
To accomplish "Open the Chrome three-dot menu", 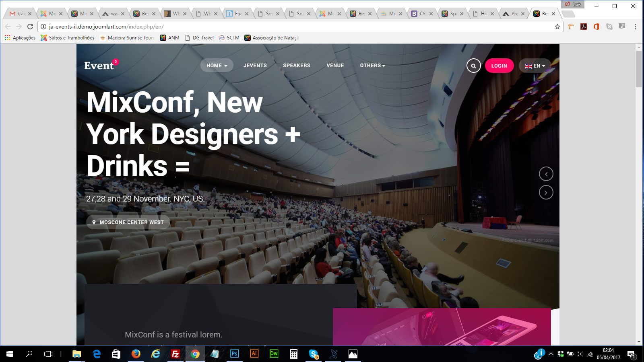I will point(635,27).
